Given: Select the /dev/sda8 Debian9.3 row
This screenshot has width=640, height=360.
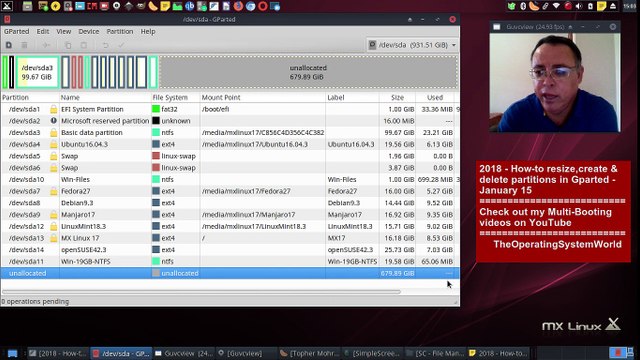Looking at the screenshot, I should point(230,203).
